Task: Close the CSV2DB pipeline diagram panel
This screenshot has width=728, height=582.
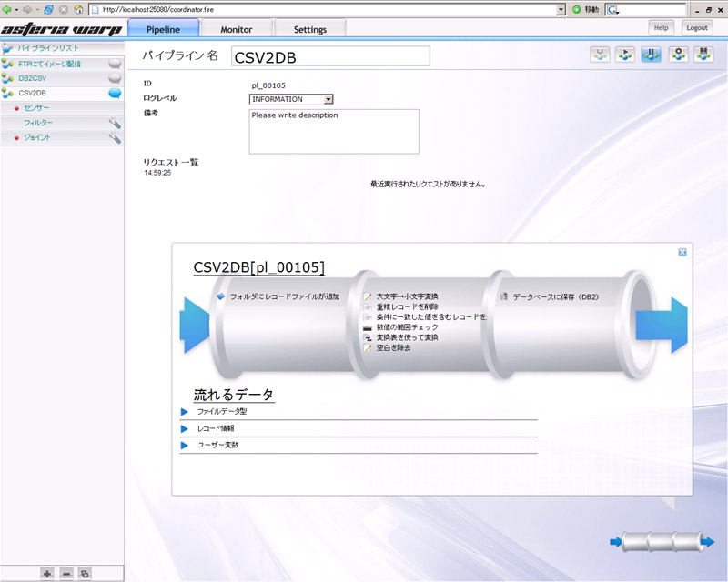Action: [x=682, y=252]
